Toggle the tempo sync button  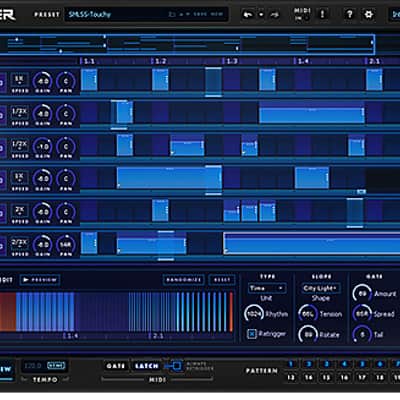tap(56, 366)
